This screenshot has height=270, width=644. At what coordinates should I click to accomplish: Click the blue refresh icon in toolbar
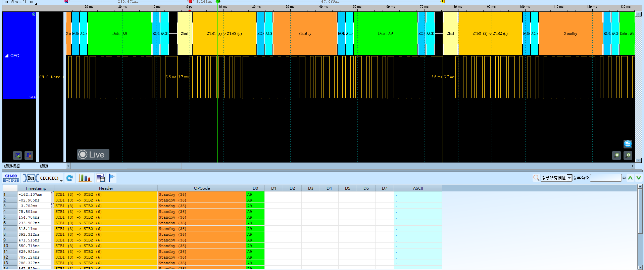pyautogui.click(x=69, y=178)
